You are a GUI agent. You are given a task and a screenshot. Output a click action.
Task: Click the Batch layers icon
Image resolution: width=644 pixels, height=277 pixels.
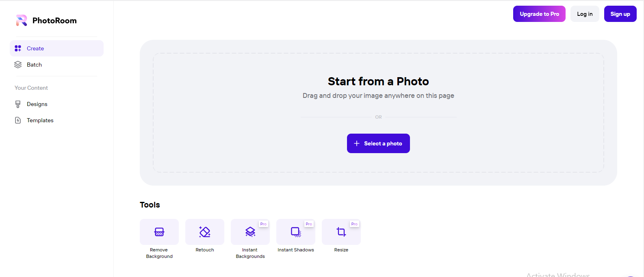(18, 65)
